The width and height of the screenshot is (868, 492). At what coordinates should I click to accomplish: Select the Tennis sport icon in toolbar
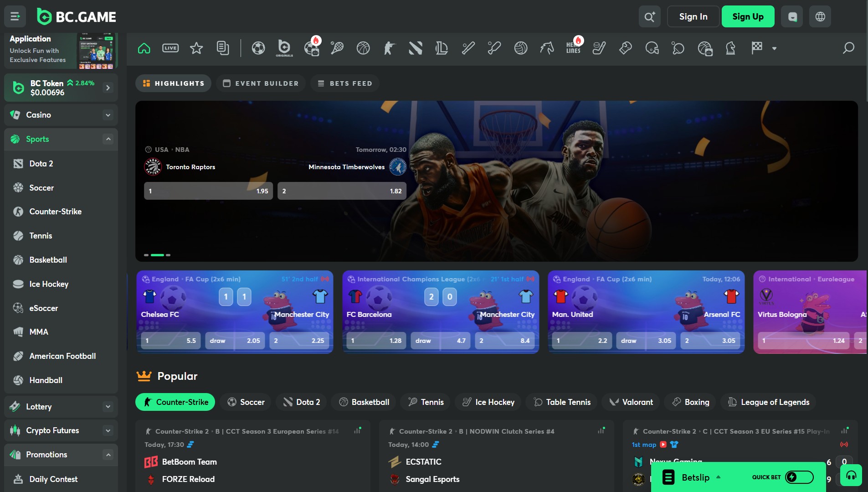click(337, 48)
